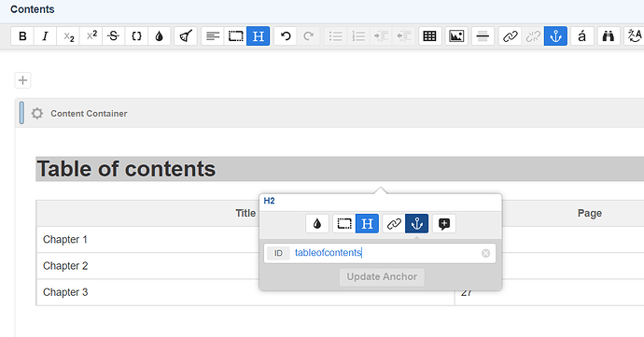This screenshot has height=337, width=644.
Task: Apply subscript formatting
Action: (68, 36)
